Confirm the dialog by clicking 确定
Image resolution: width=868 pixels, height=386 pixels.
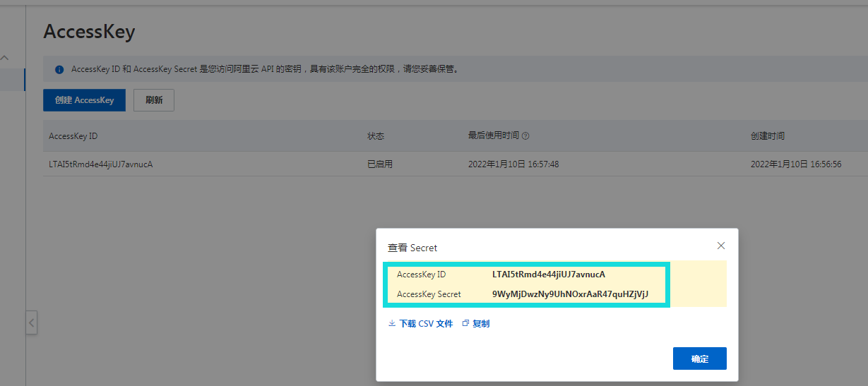point(699,358)
